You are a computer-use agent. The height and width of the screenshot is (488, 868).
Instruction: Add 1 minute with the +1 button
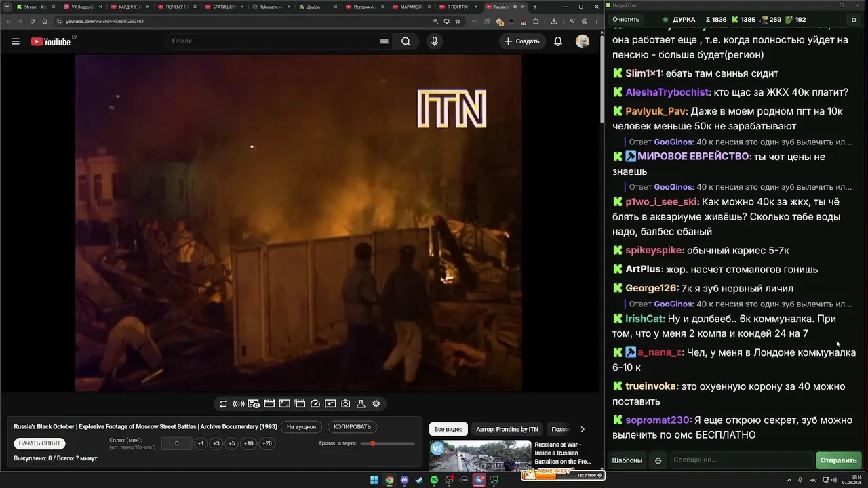click(201, 443)
